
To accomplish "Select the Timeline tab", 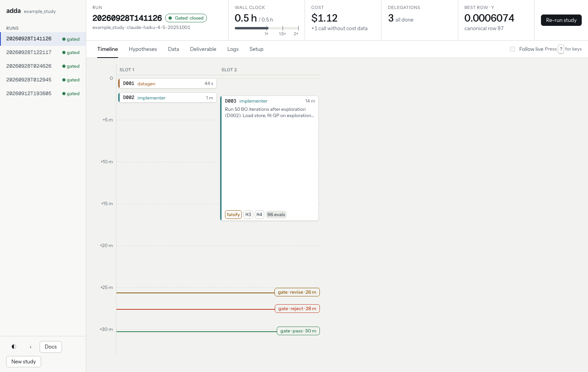I will [x=107, y=49].
